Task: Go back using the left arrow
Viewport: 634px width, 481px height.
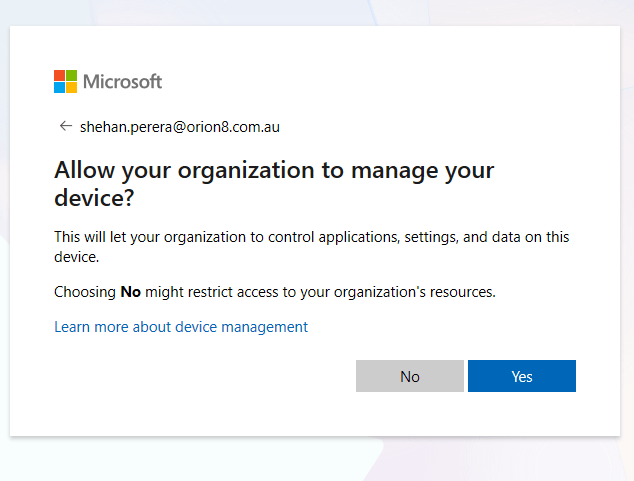Action: coord(66,126)
